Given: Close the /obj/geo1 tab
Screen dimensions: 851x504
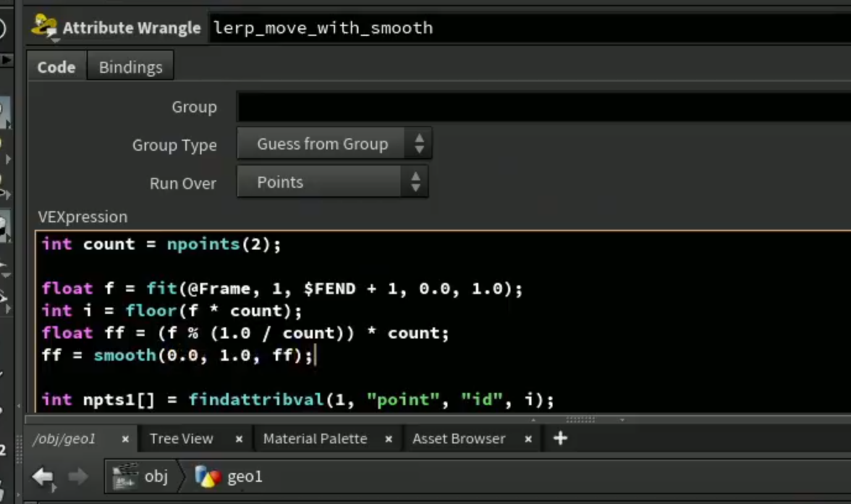Looking at the screenshot, I should (125, 439).
